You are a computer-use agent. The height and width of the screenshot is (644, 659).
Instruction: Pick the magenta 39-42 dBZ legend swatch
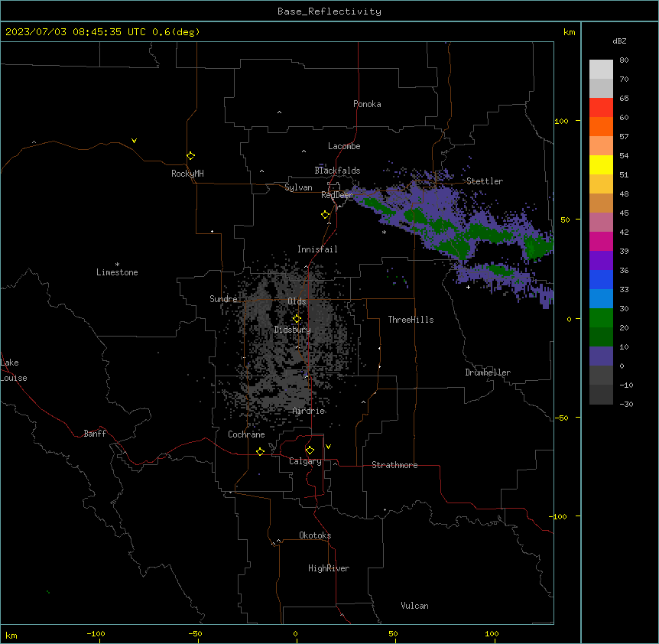tap(601, 241)
